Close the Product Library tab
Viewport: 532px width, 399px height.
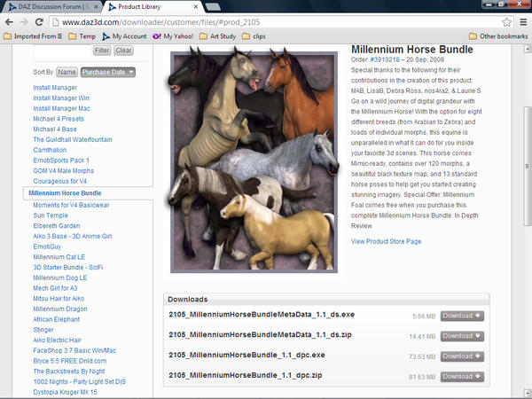[196, 6]
